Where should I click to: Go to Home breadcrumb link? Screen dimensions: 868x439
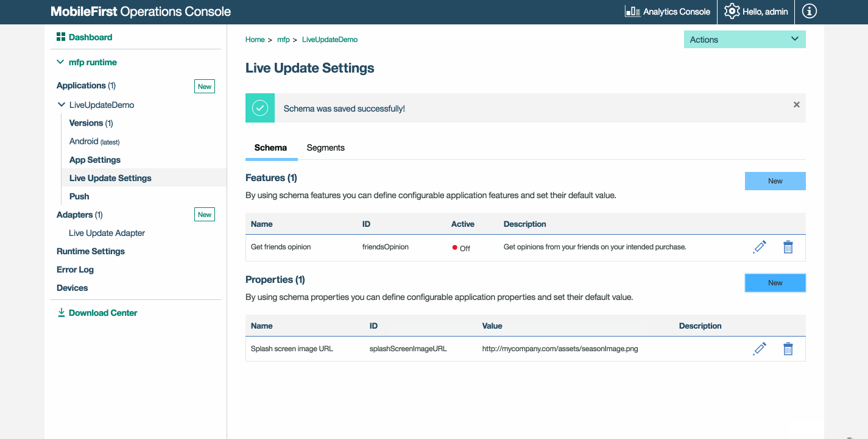255,40
